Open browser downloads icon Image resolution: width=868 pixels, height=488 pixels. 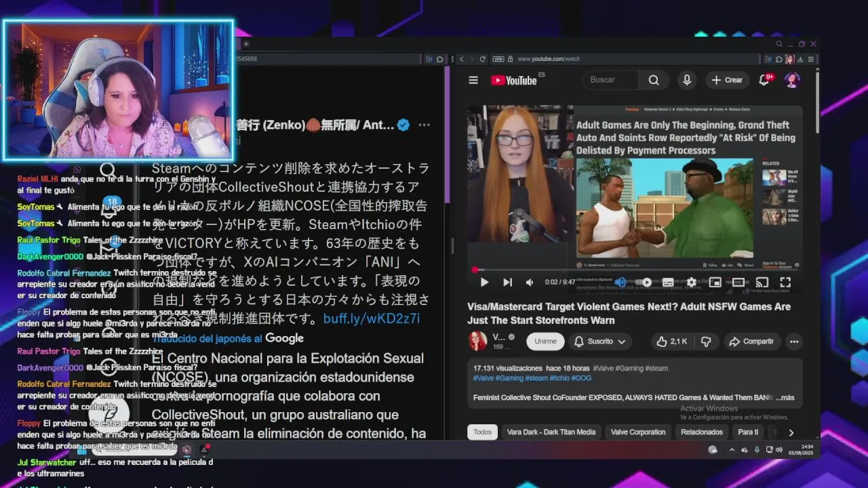(x=800, y=59)
